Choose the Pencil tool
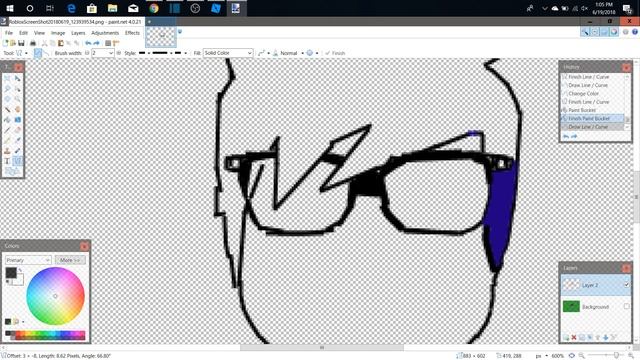The height and width of the screenshot is (360, 640). [x=7, y=140]
